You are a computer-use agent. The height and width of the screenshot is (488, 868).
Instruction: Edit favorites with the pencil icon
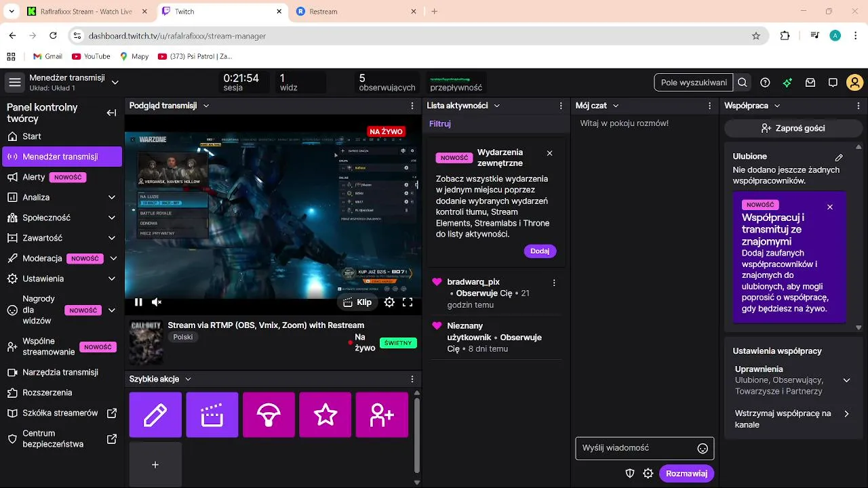839,157
